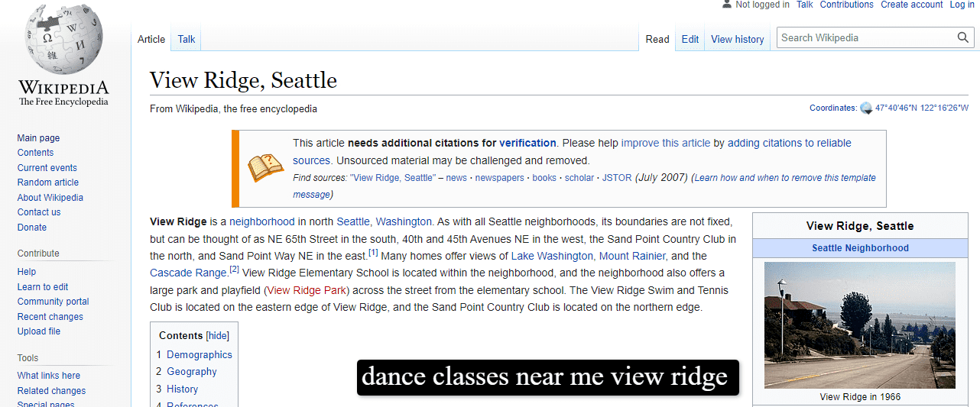Open About Wikipedia

pos(50,198)
